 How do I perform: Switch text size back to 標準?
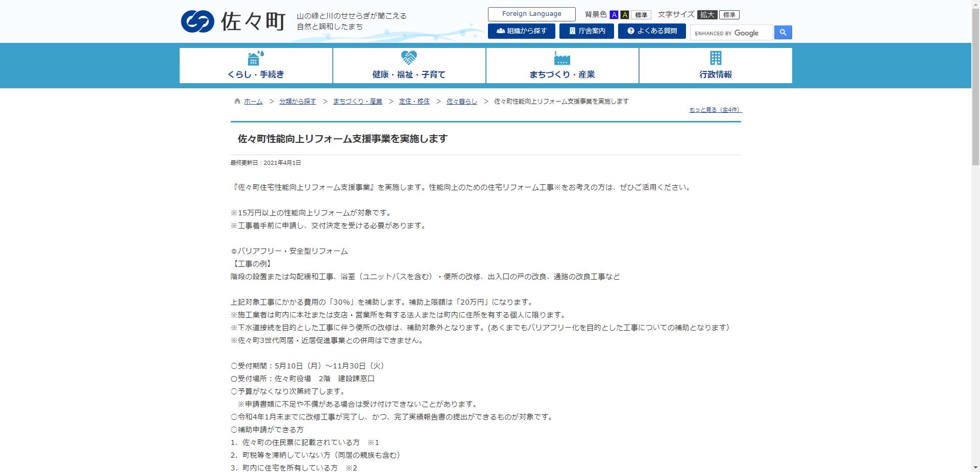click(730, 15)
